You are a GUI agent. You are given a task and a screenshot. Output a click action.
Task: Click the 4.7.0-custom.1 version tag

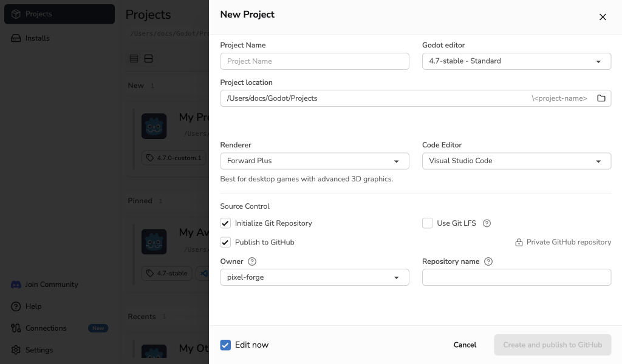tap(174, 158)
